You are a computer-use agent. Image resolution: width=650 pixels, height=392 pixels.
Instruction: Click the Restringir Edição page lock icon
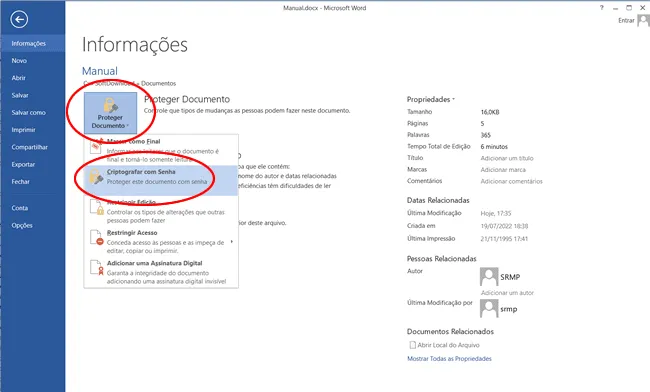(x=97, y=207)
